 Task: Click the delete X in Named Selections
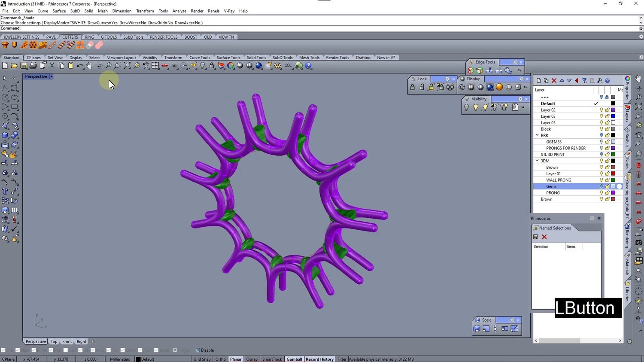coord(544,237)
